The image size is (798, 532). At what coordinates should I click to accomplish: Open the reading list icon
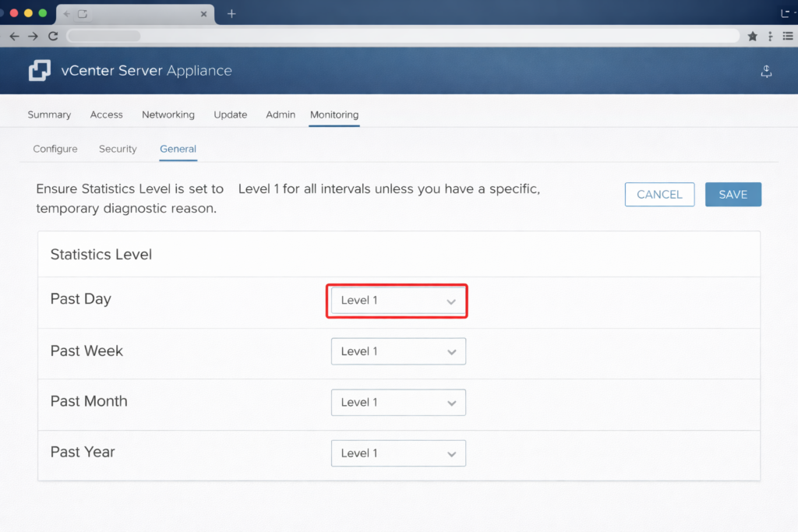pos(789,36)
